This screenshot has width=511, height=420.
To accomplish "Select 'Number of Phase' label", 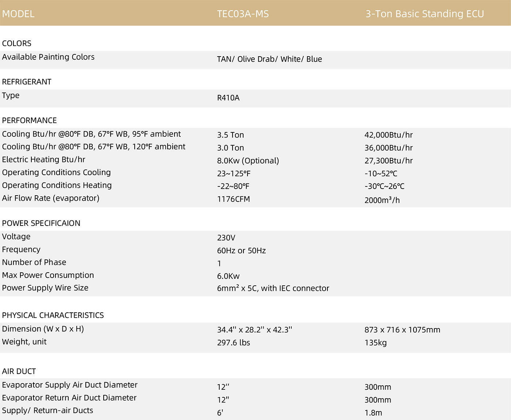I will [x=34, y=262].
